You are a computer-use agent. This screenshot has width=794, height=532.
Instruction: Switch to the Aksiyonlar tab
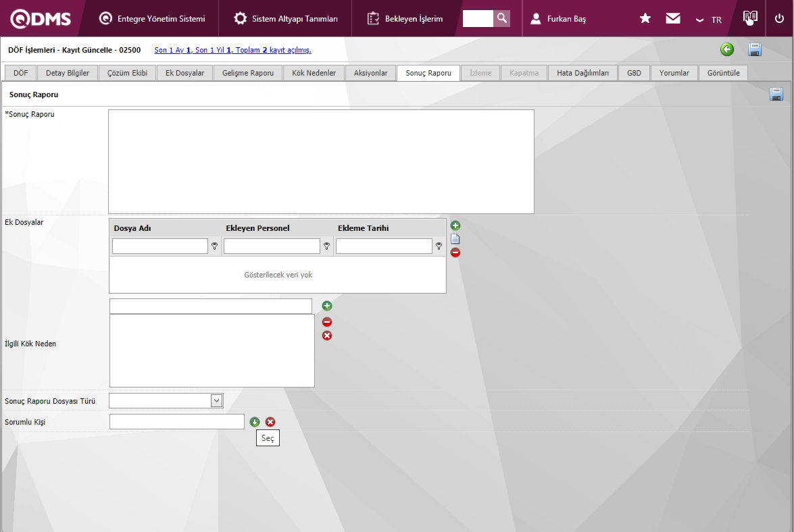tap(371, 73)
